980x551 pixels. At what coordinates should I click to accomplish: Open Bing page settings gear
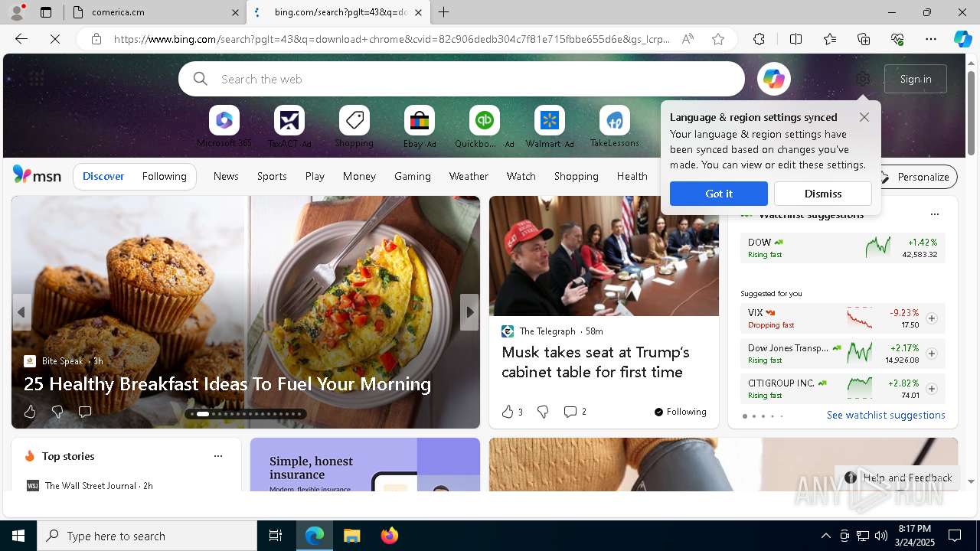click(x=863, y=79)
